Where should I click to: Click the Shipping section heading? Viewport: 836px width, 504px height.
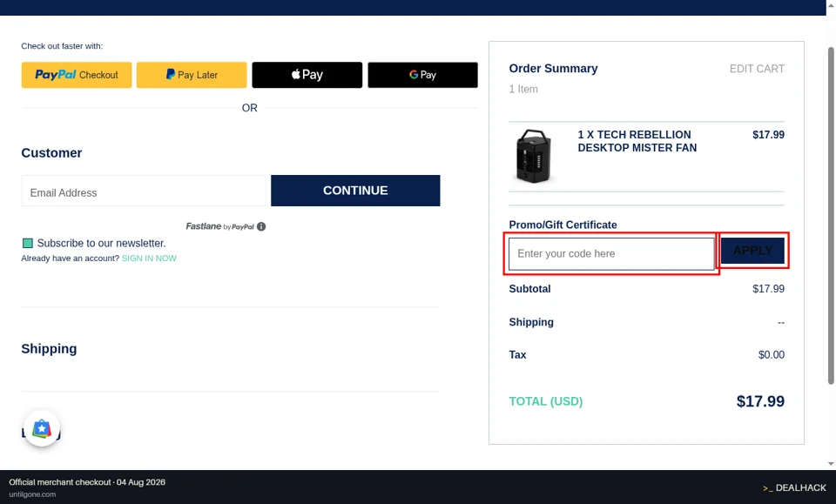tap(49, 349)
